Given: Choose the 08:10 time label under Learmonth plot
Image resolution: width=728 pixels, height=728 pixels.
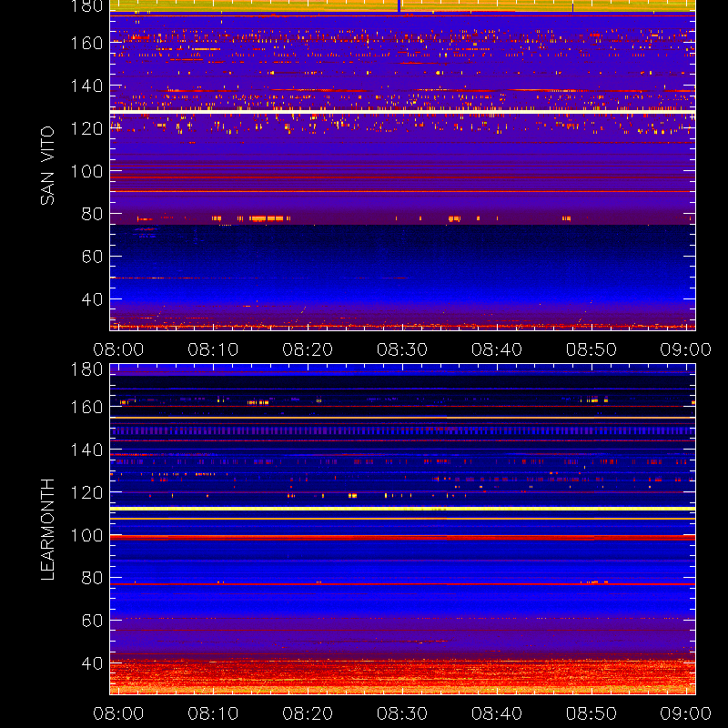Looking at the screenshot, I should click(x=213, y=713).
